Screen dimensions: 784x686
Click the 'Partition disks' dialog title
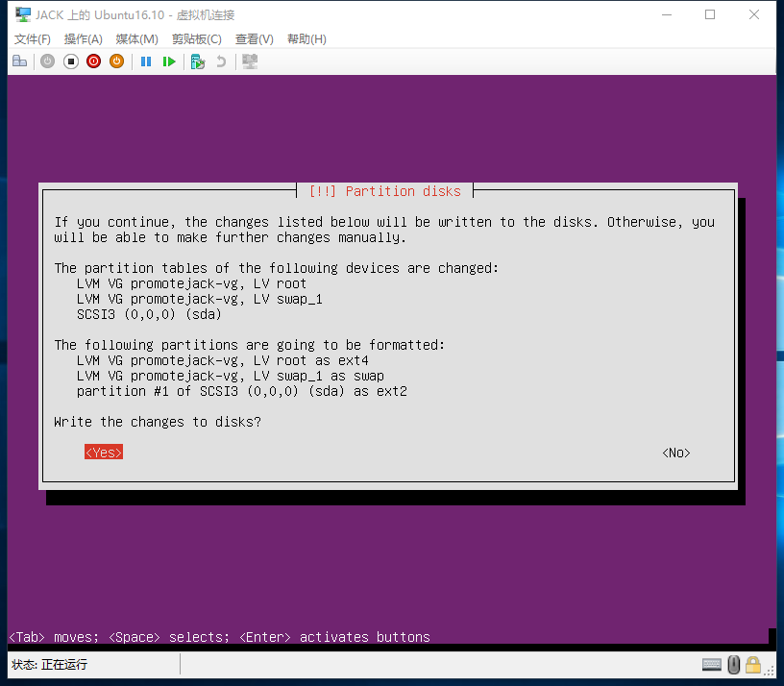[384, 191]
